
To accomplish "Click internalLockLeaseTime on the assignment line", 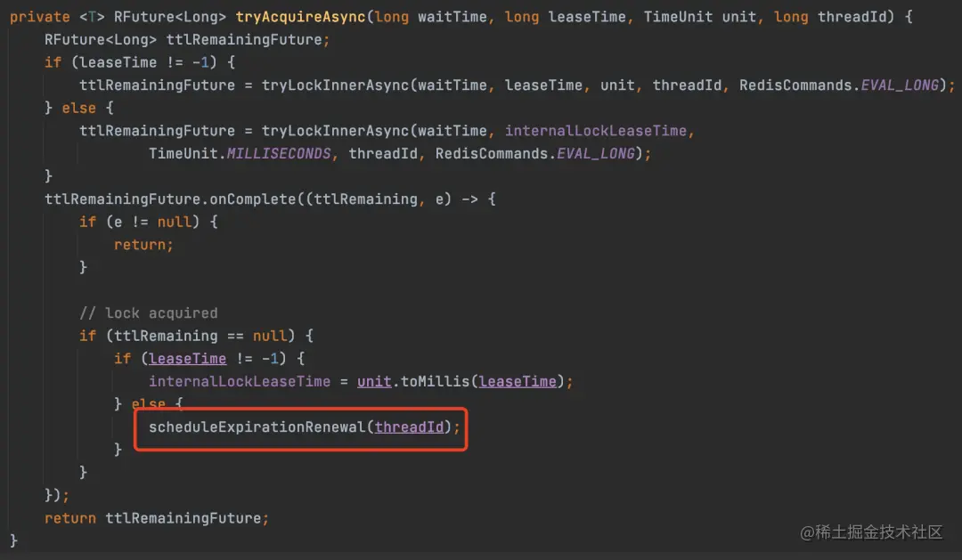I will (x=240, y=382).
